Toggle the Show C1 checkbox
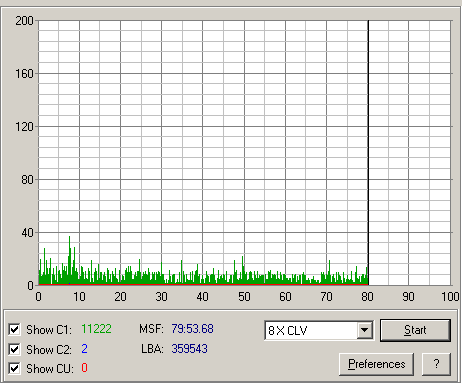462x384 pixels. click(14, 329)
